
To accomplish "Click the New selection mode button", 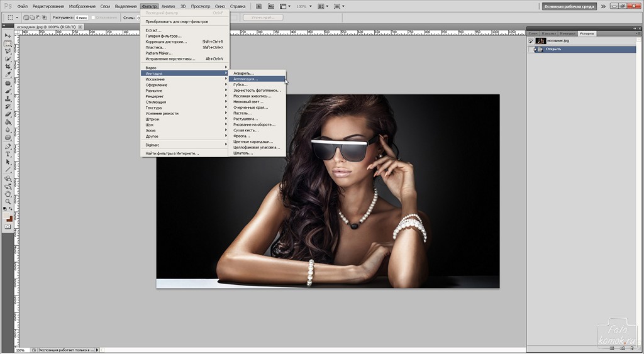I will coord(26,18).
